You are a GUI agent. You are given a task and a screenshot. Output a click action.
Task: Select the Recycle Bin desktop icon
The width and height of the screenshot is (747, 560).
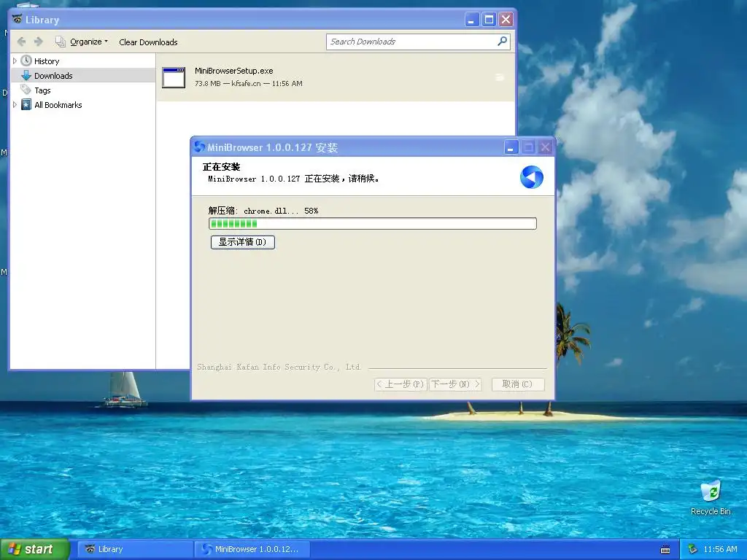[711, 497]
